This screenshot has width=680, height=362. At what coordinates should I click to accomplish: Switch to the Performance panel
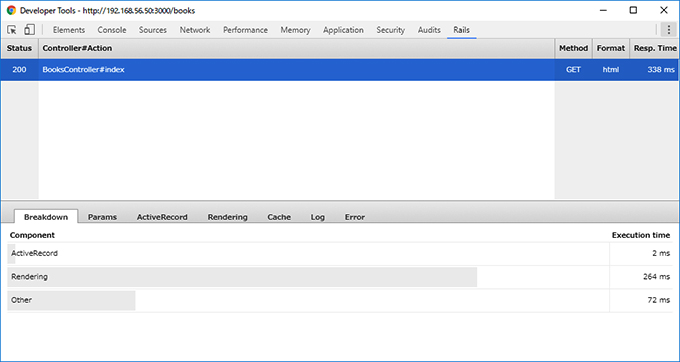[x=245, y=30]
